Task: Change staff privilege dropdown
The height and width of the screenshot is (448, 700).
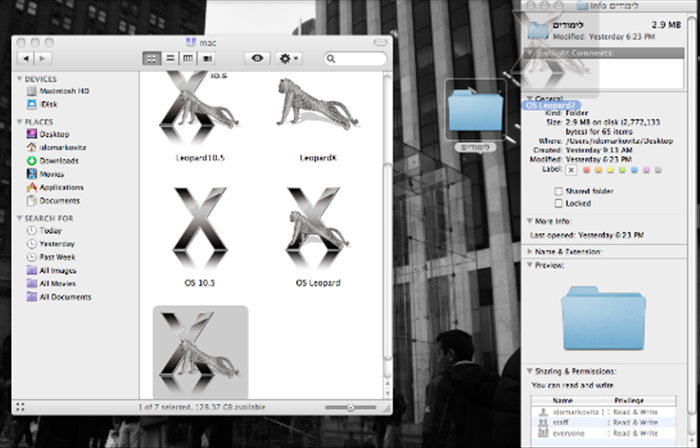Action: click(x=633, y=423)
